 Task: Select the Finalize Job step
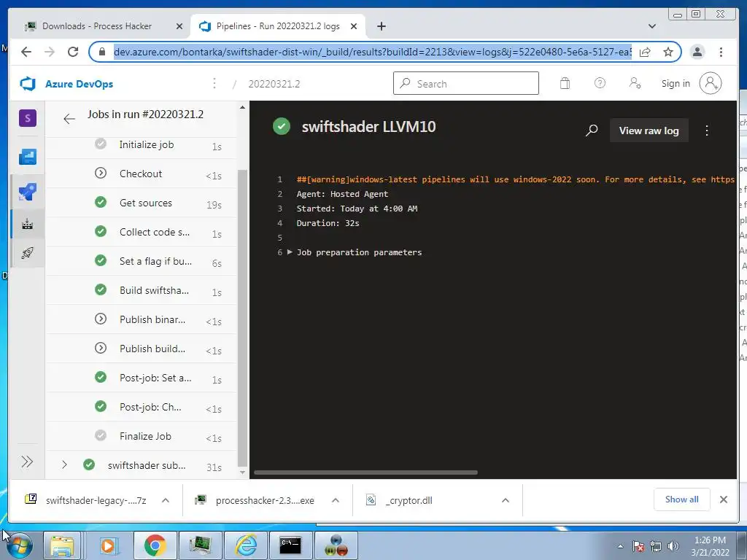pyautogui.click(x=141, y=436)
